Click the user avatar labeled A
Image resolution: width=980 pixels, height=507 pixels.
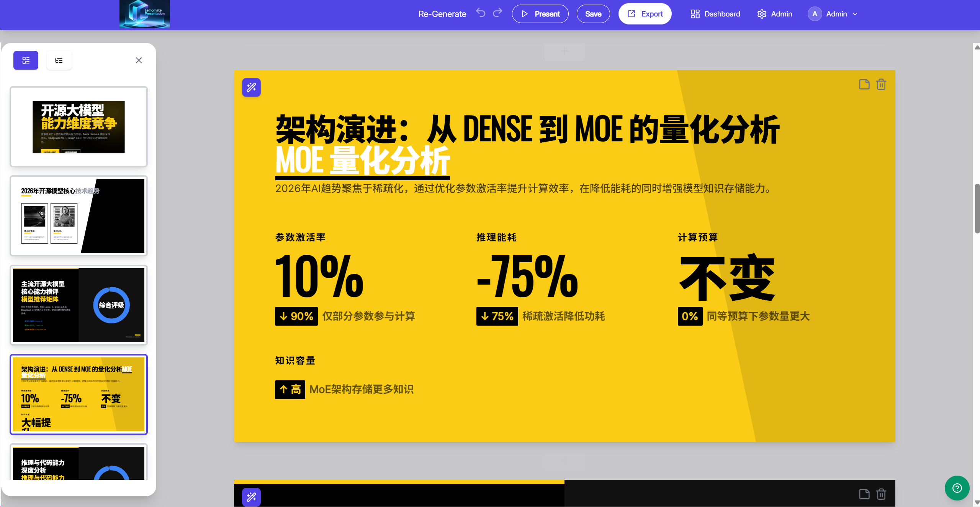815,14
